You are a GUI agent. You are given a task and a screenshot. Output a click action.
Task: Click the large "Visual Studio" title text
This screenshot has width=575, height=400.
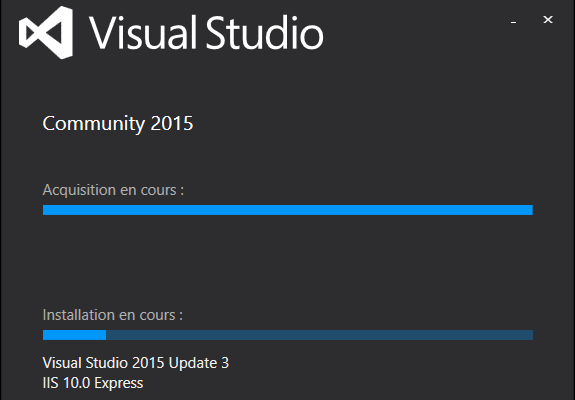pos(206,33)
